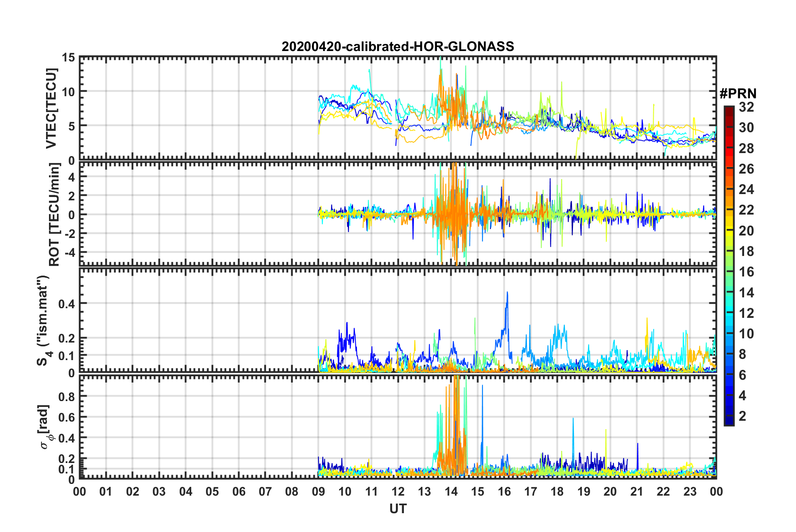Click x-axis tick label 19
Viewport: 796px width, 532px height.
[584, 491]
